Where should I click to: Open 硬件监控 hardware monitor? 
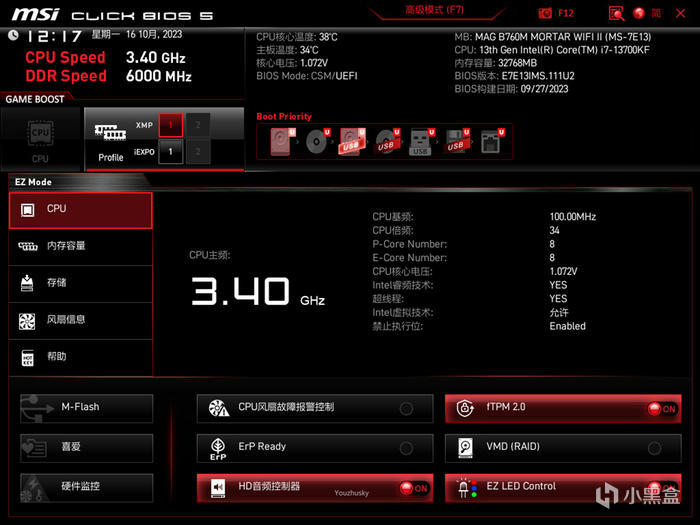(x=87, y=488)
